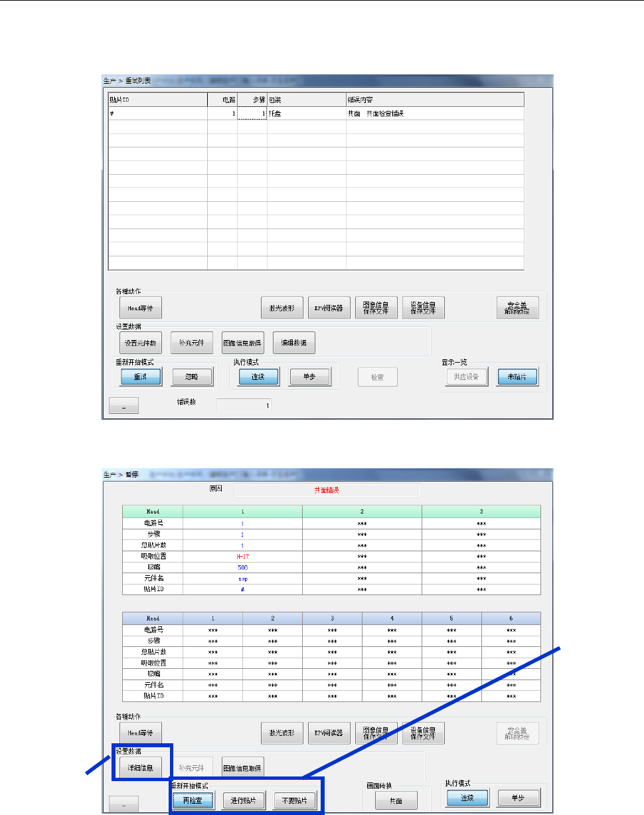This screenshot has width=644, height=815.
Task: Click Head等待 in the 暂停 window
Action: point(141,733)
